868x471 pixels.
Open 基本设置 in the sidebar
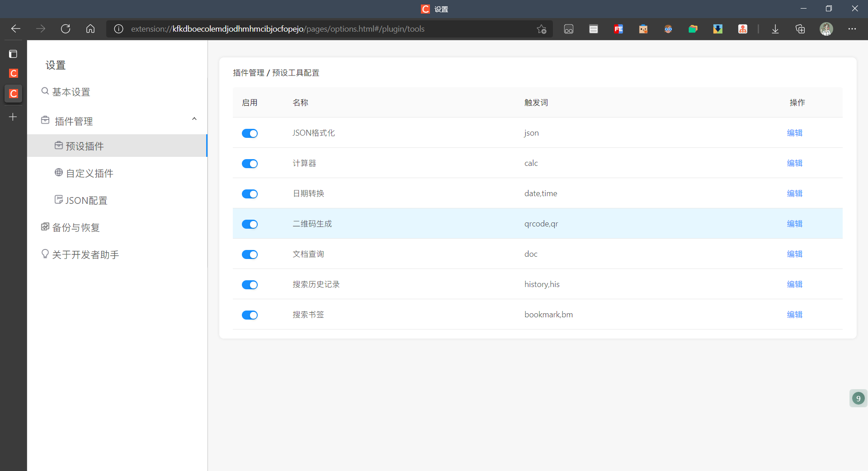point(117,92)
